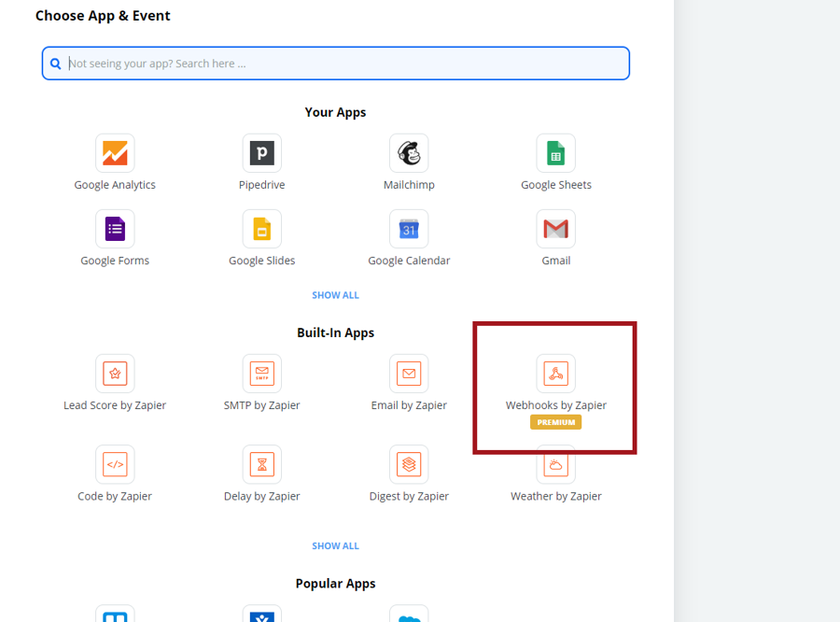Select Lead Score by Zapier icon
Screen dimensions: 840x622
coord(115,374)
